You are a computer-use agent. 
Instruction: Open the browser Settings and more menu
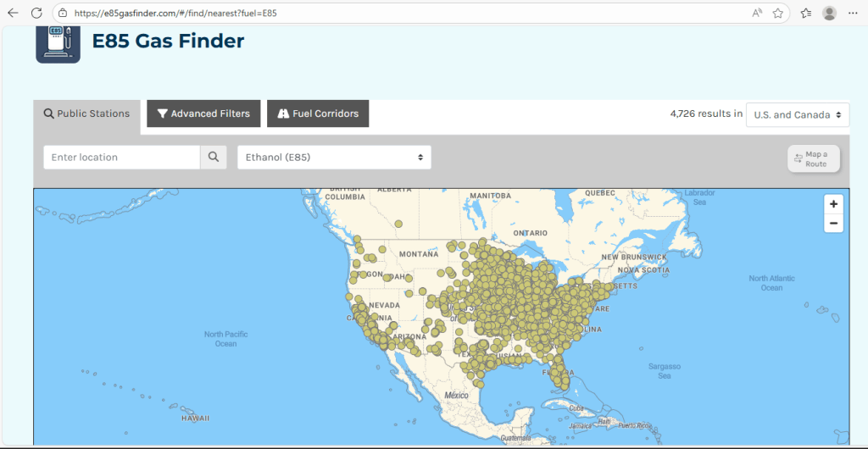[x=854, y=14]
